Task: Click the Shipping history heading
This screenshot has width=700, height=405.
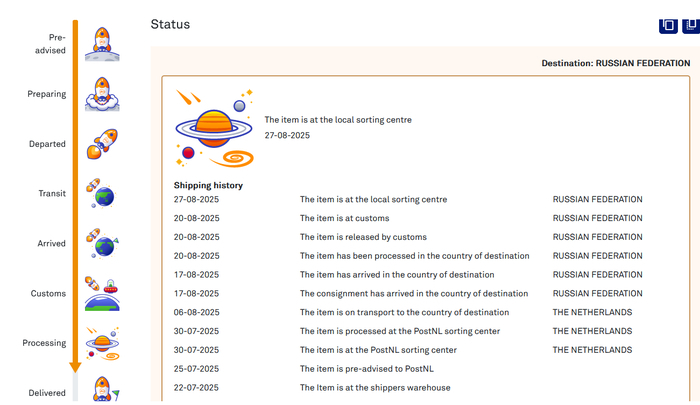Action: (208, 185)
